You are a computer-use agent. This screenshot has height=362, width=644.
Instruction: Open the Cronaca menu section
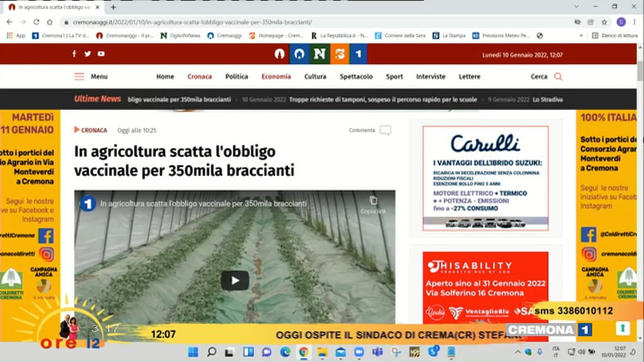(199, 77)
